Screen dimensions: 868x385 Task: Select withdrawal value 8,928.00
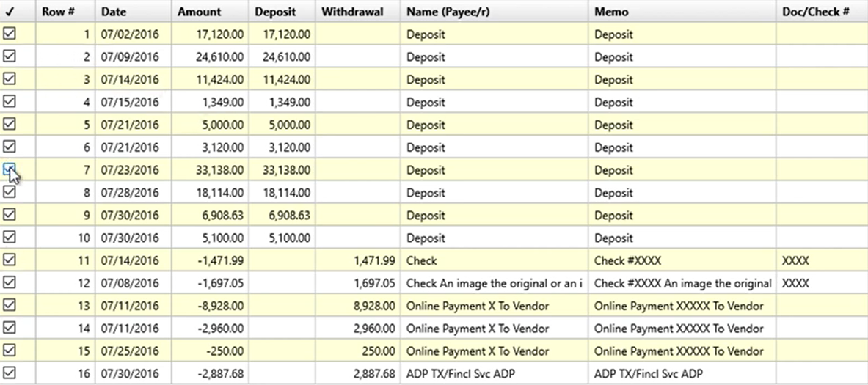pos(358,306)
